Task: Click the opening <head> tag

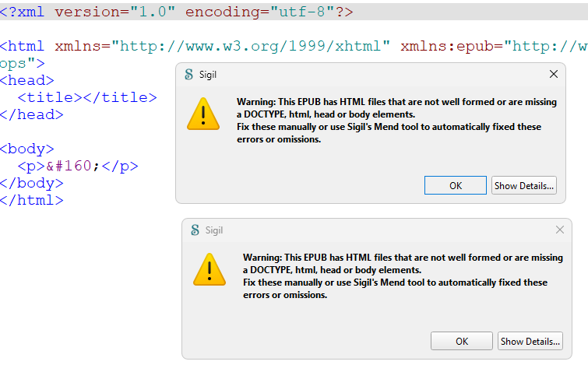Action: click(x=27, y=81)
